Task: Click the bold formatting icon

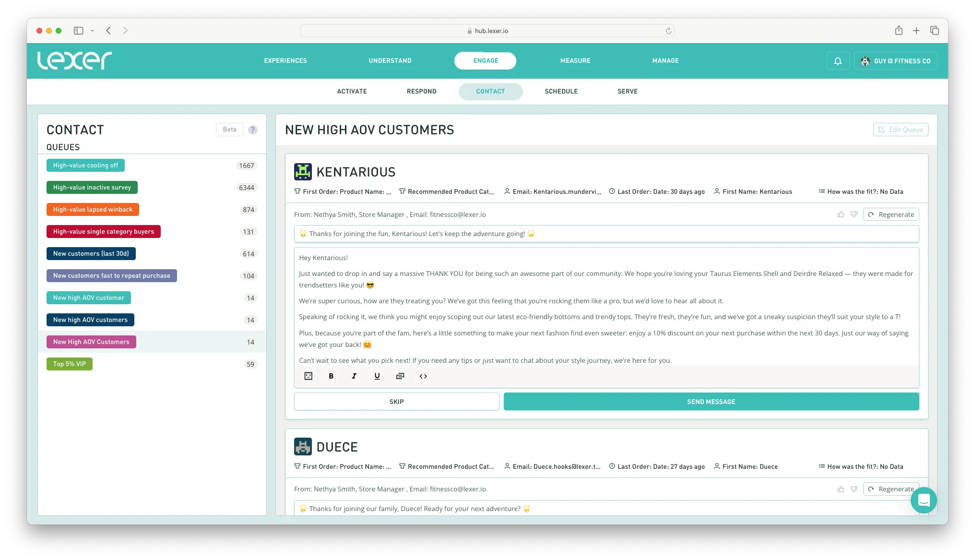Action: [331, 376]
